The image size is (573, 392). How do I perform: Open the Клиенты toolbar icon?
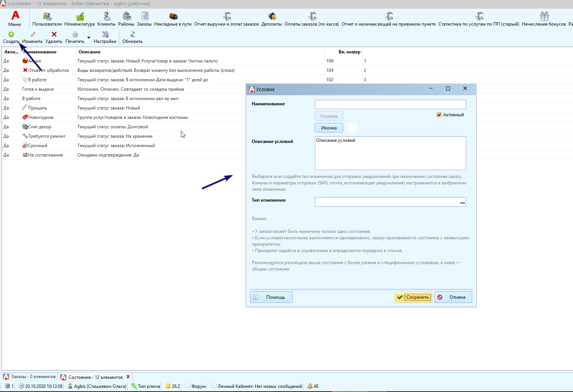[x=106, y=17]
